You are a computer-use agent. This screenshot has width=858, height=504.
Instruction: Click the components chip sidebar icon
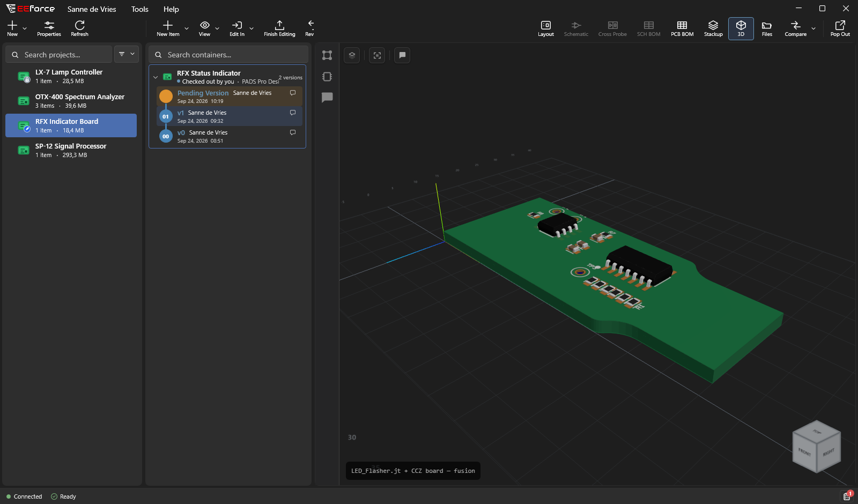(327, 77)
